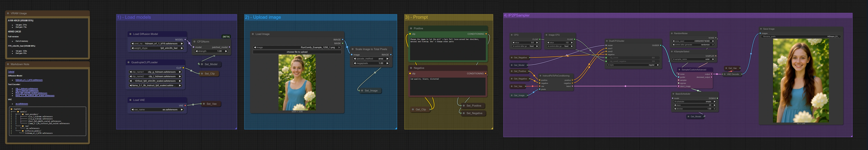Click the SAMPLER output port on KSamplerSelect

716,56
